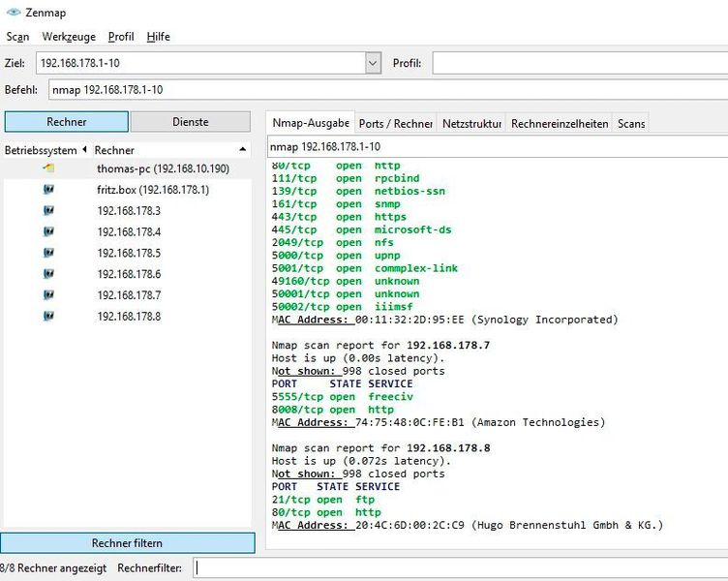
Task: Click the Rechner filtern button
Action: click(x=127, y=543)
